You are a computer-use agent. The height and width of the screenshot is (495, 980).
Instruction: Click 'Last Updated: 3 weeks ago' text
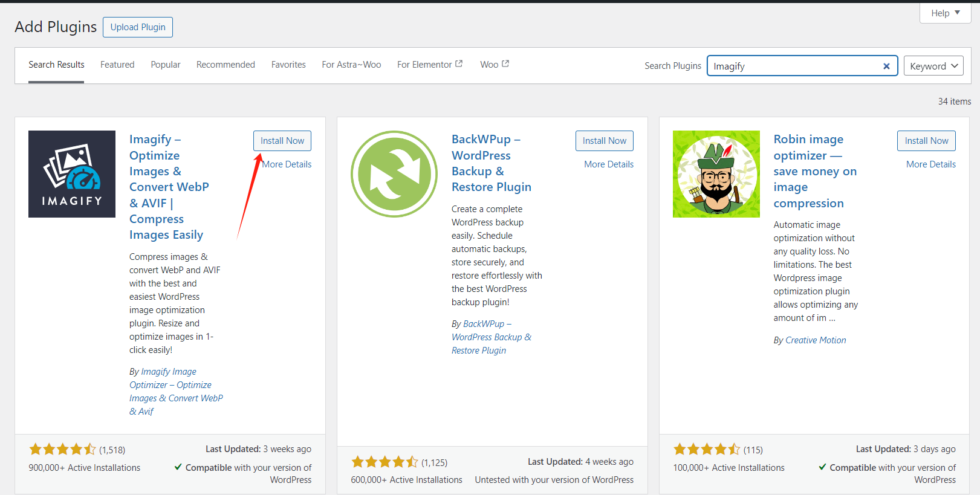(258, 449)
